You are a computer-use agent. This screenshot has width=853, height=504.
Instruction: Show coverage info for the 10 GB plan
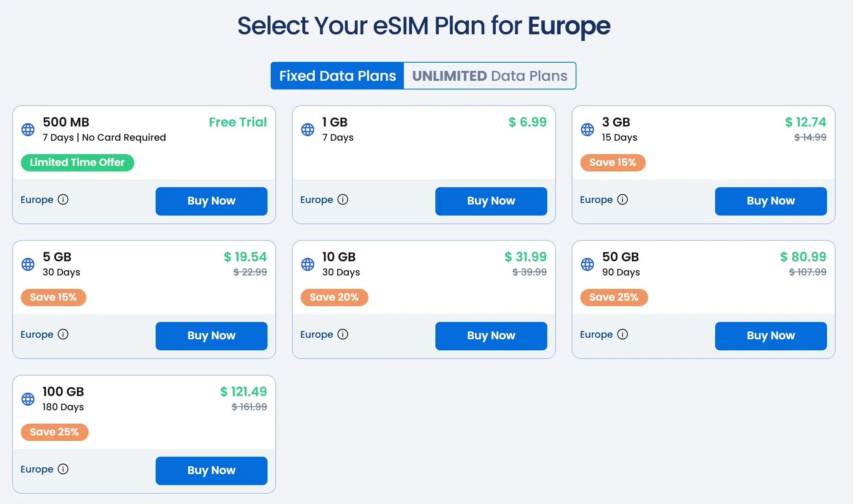(x=343, y=334)
